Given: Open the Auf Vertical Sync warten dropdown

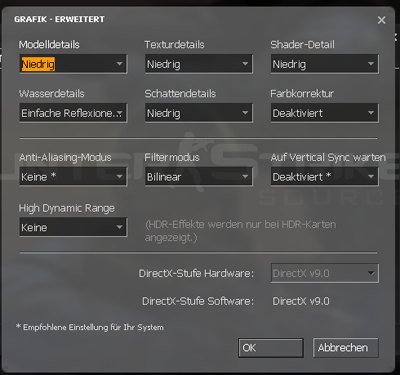Looking at the screenshot, I should pyautogui.click(x=325, y=176).
